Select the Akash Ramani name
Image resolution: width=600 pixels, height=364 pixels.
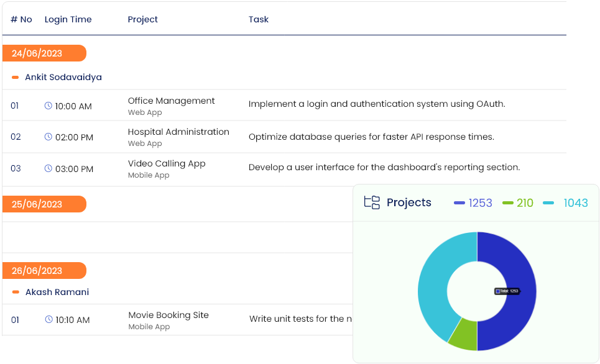pos(57,292)
